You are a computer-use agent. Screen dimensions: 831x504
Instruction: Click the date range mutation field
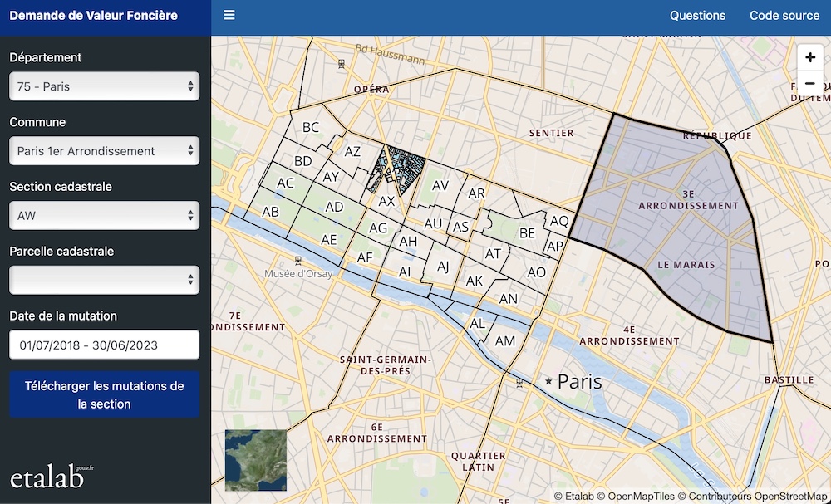tap(104, 345)
